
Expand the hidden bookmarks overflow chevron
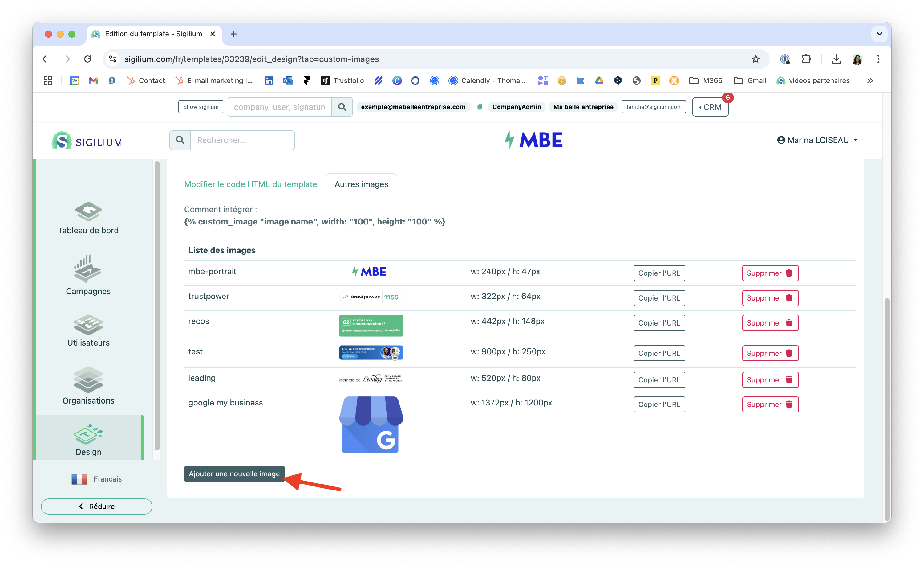pyautogui.click(x=870, y=81)
